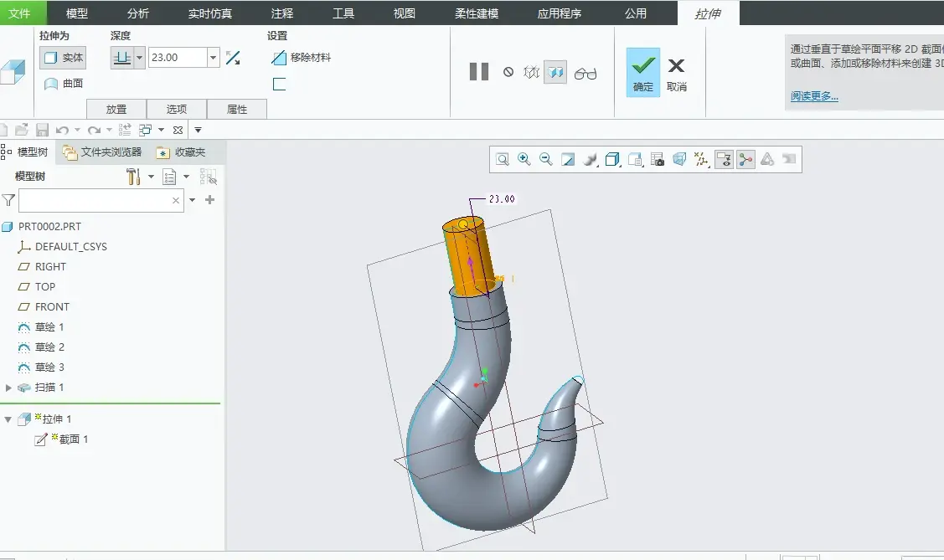
Task: Switch to the 分析 ribbon tab
Action: pyautogui.click(x=138, y=13)
